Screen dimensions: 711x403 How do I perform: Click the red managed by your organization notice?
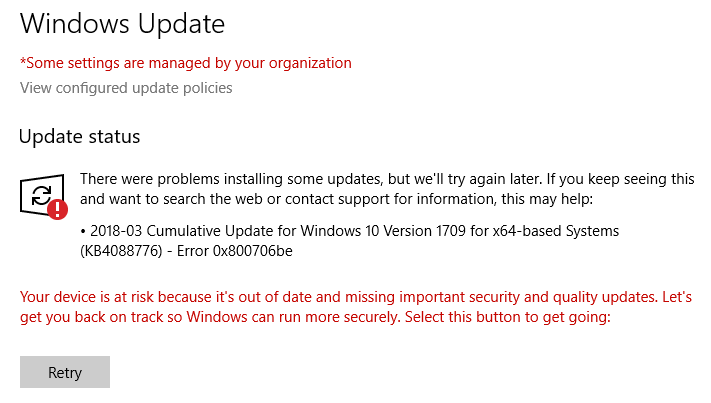pos(186,62)
